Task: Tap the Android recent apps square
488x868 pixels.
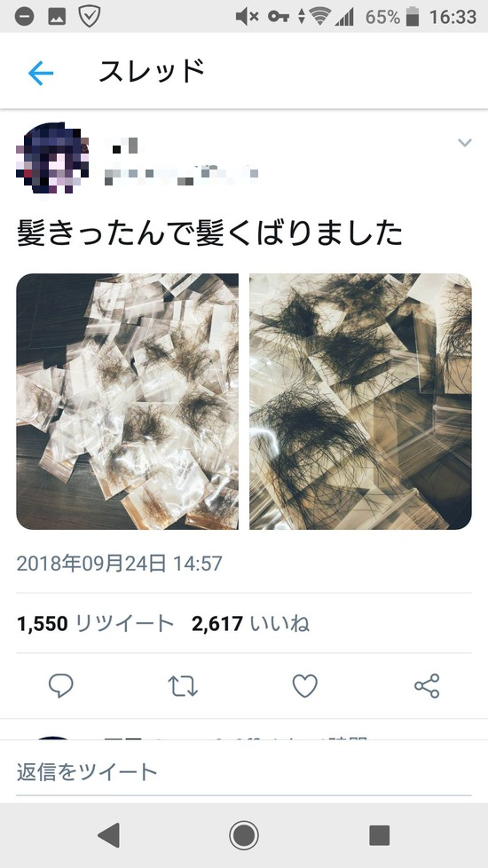Action: tap(380, 835)
